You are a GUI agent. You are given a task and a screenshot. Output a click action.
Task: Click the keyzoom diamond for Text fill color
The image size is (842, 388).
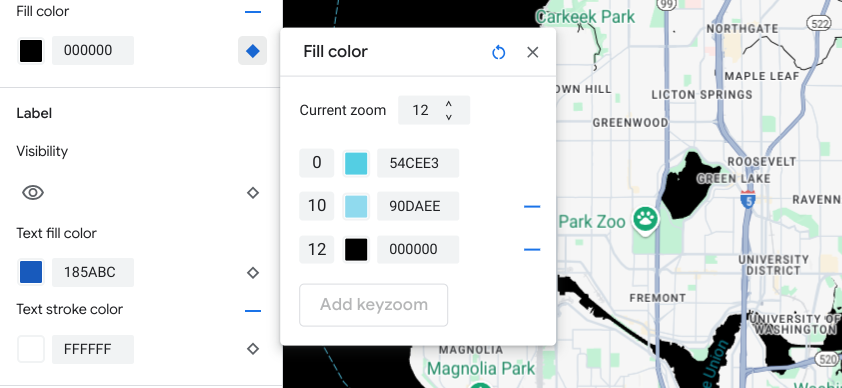click(253, 273)
